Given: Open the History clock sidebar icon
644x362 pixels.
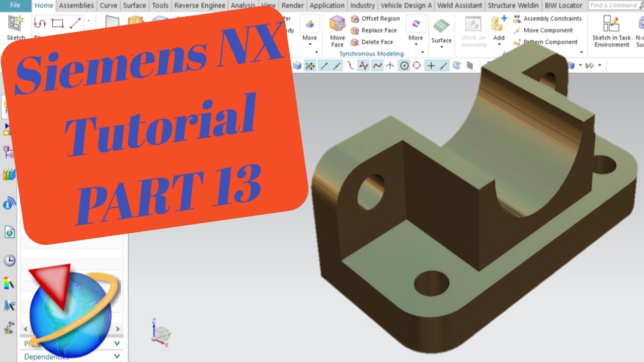Looking at the screenshot, I should (10, 260).
